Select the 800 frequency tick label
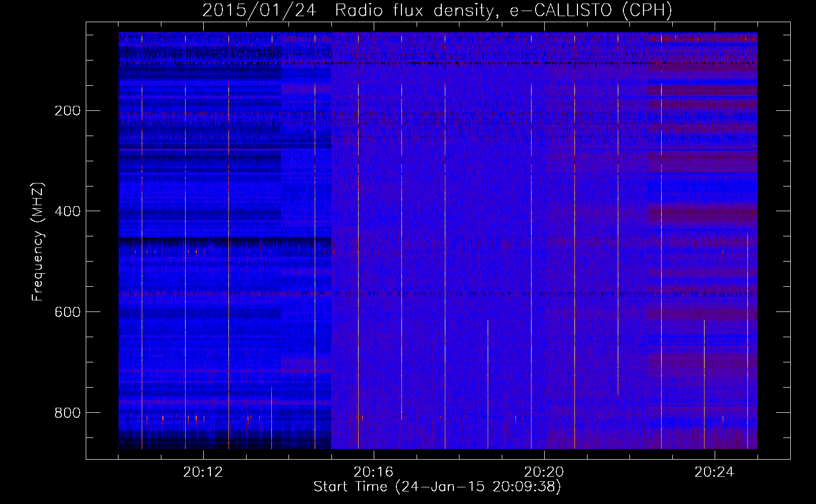 pos(68,413)
